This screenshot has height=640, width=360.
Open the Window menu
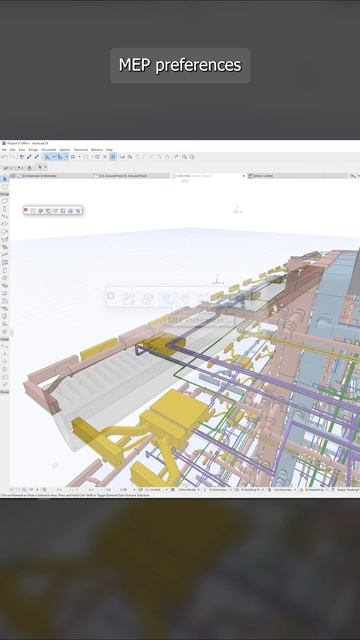[x=97, y=150]
